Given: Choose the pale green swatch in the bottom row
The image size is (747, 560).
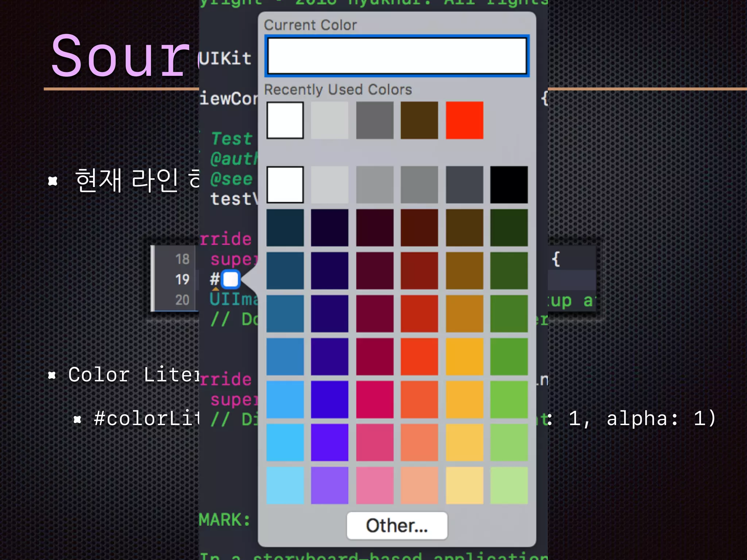Looking at the screenshot, I should pyautogui.click(x=509, y=485).
